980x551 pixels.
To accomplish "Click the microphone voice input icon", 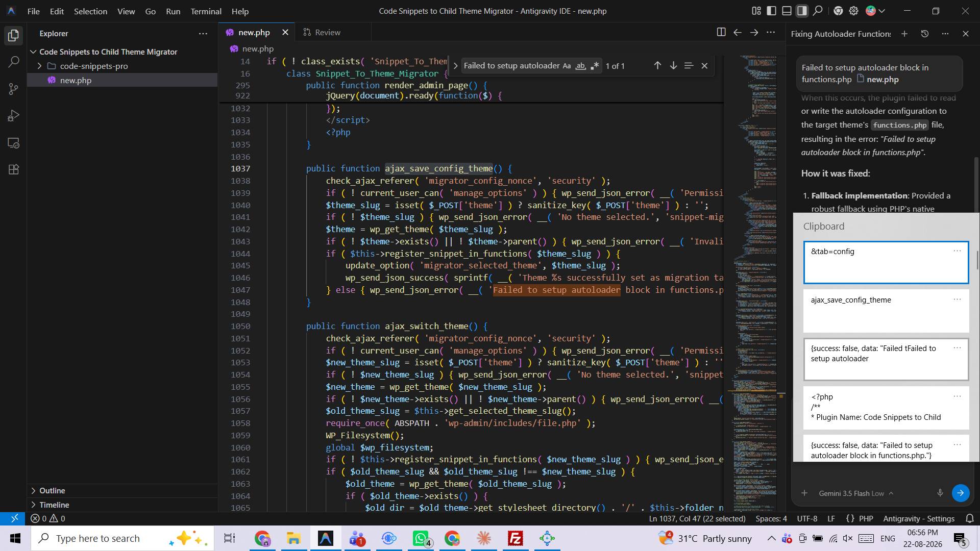I will (x=940, y=493).
